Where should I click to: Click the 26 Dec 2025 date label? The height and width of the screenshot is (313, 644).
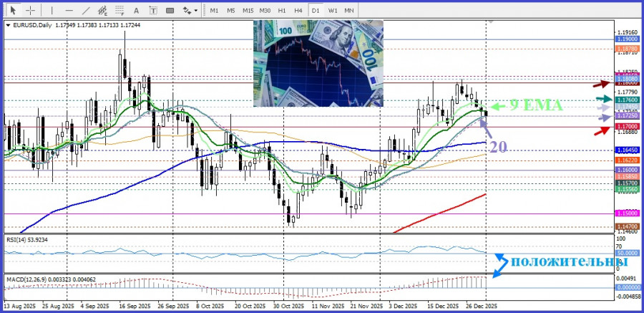(x=482, y=307)
